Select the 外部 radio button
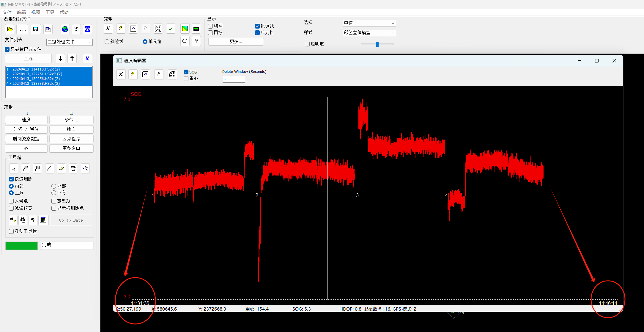The image size is (644, 332). (53, 186)
